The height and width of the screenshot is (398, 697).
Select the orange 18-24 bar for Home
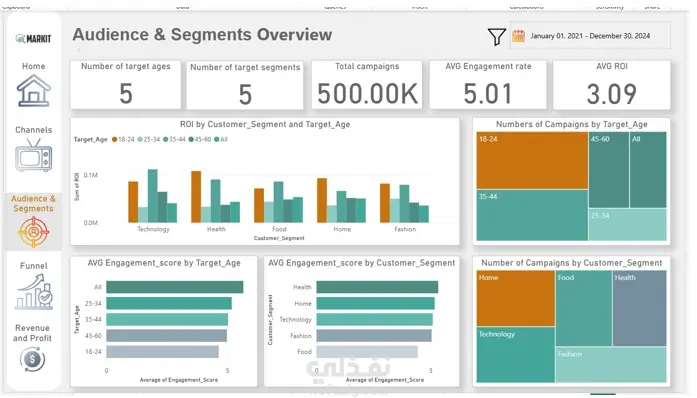pyautogui.click(x=322, y=200)
